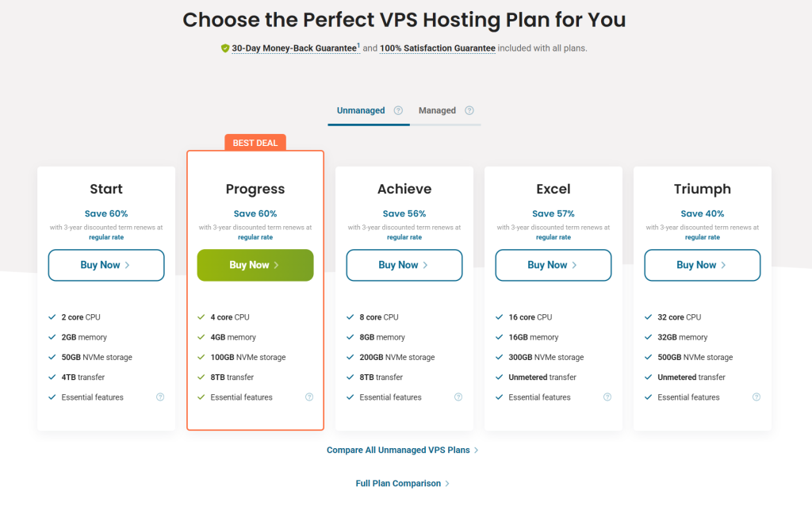Click Triumph plan Essential features info icon

tap(756, 397)
